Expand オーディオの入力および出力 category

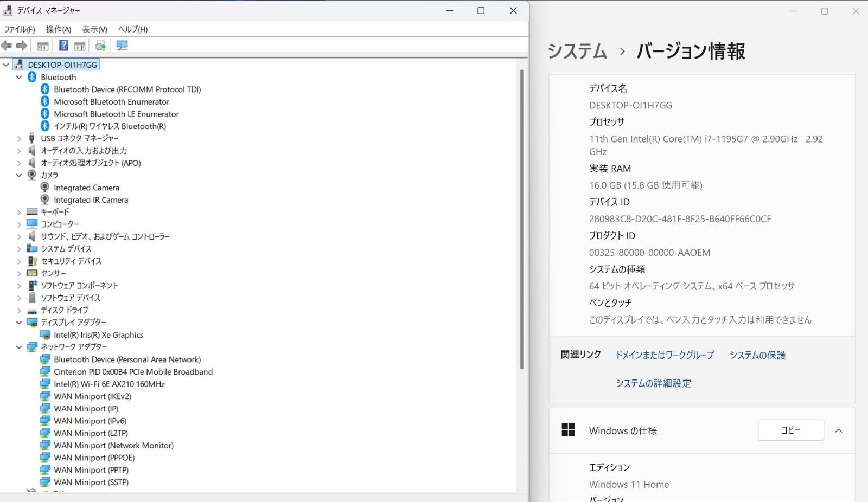(19, 151)
